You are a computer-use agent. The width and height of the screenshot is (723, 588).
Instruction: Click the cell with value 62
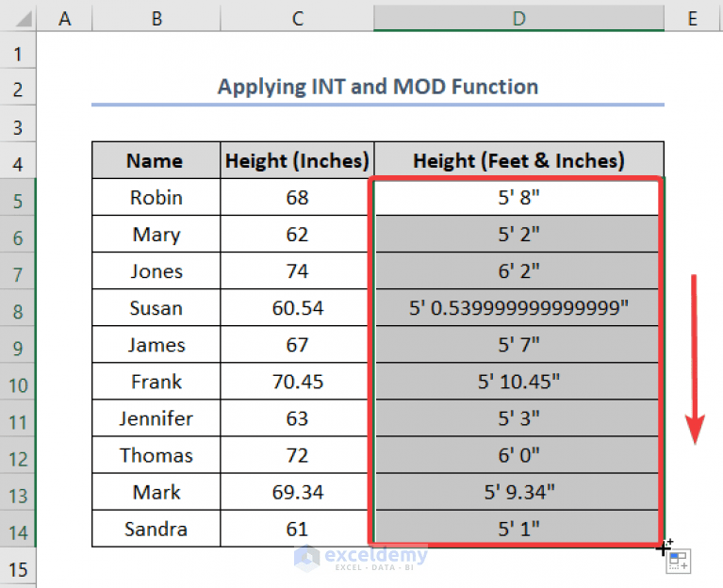pos(298,234)
